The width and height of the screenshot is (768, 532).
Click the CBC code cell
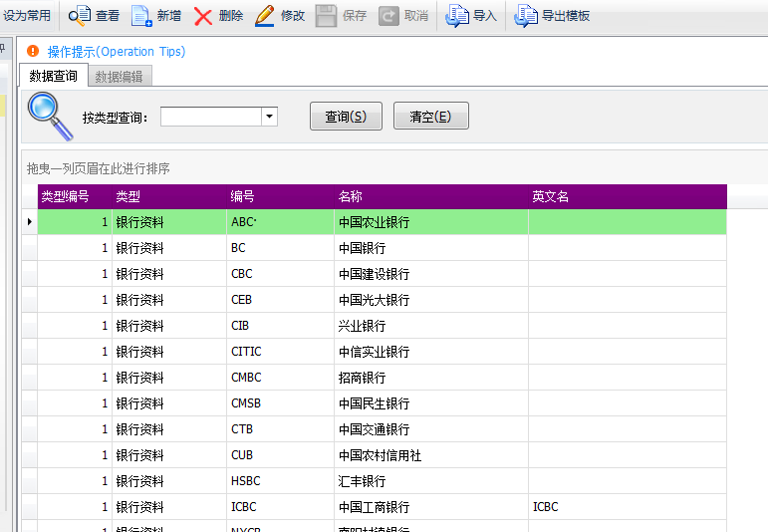tap(281, 274)
